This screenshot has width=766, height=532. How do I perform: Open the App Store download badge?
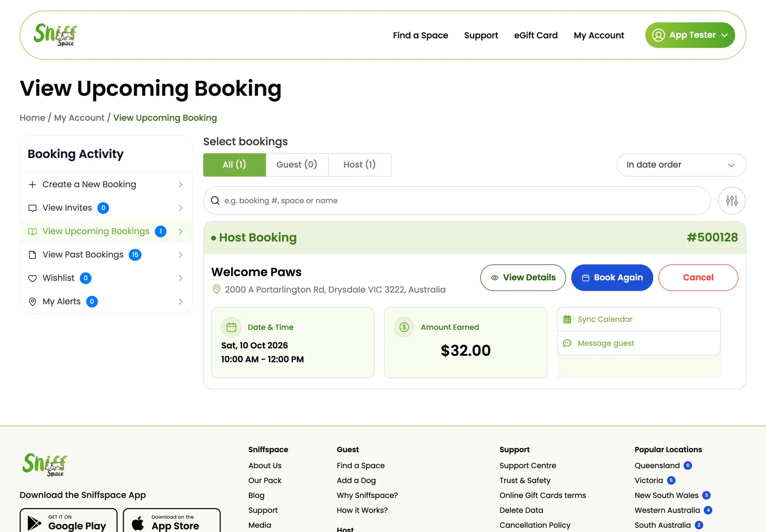click(x=172, y=521)
